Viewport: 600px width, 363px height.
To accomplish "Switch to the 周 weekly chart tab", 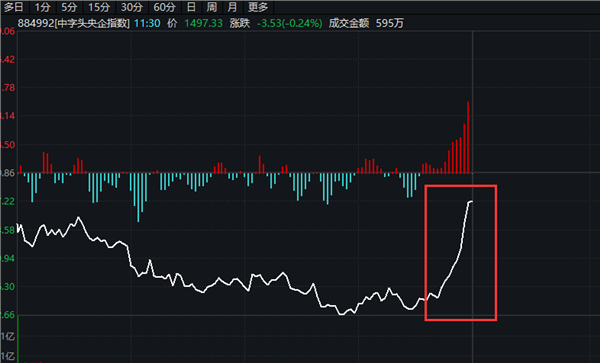I will click(x=212, y=7).
